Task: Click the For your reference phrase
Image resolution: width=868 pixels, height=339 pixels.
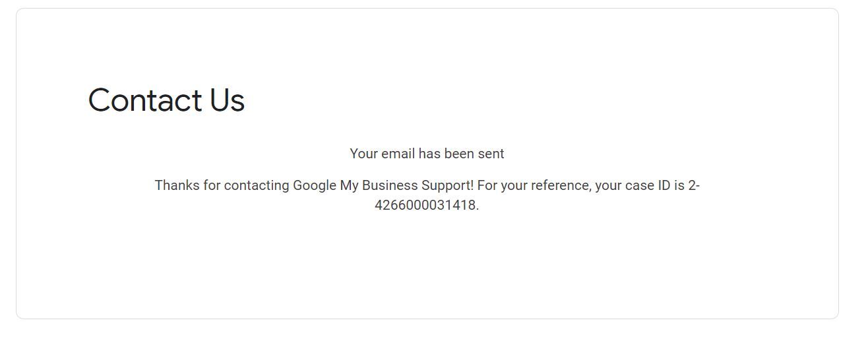Action: (x=534, y=185)
